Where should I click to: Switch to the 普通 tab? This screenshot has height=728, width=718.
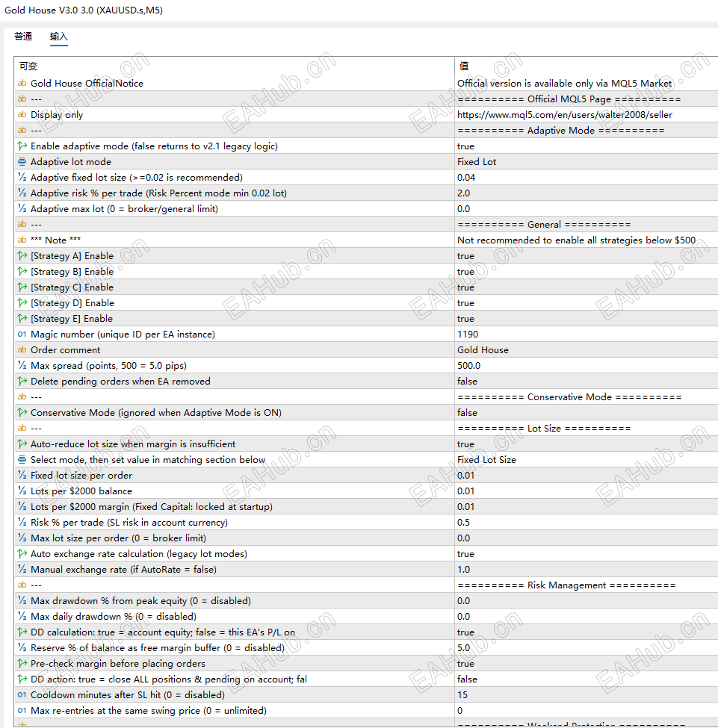(x=23, y=37)
